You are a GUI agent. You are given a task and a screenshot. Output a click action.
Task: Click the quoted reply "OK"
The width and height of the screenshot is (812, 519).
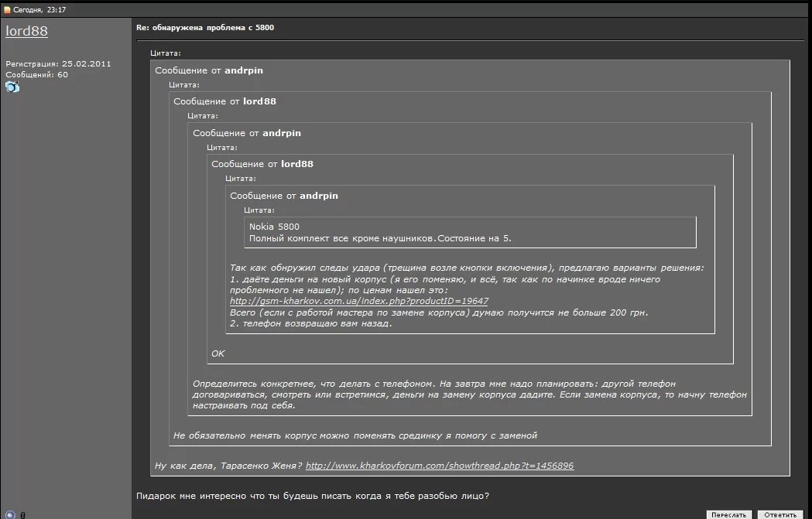pyautogui.click(x=218, y=353)
